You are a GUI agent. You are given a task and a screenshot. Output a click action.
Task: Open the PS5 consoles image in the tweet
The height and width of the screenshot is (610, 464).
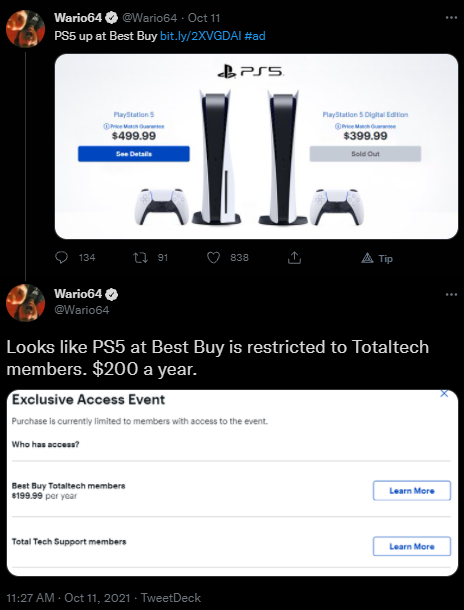[256, 146]
